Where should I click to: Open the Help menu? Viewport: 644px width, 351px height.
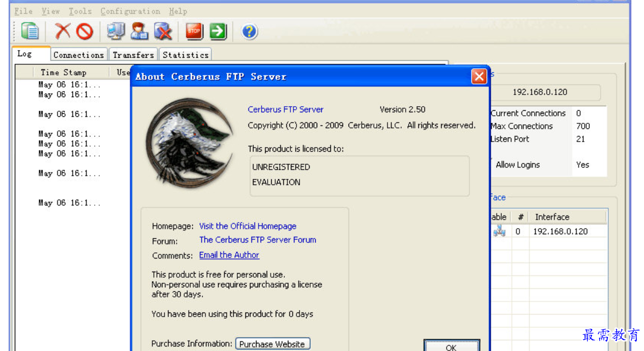point(178,11)
